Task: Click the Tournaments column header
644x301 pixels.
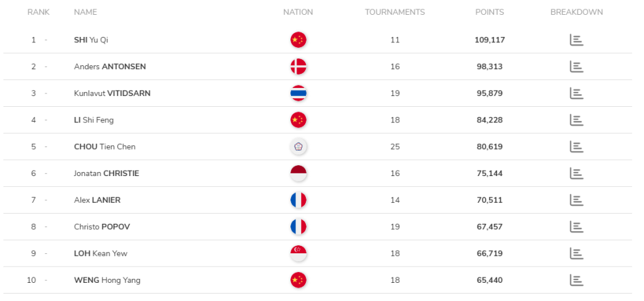Action: (x=394, y=12)
